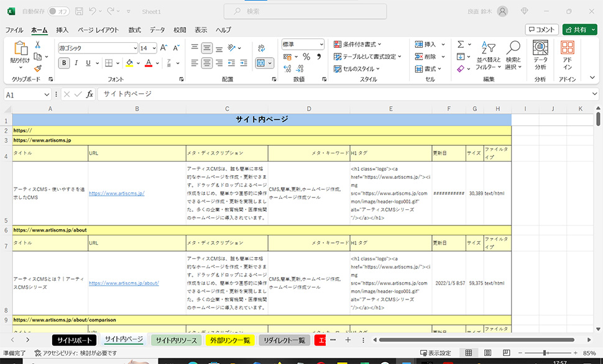This screenshot has height=364, width=603.
Task: Select the 外部リンク一覧 sheet tab
Action: [230, 340]
